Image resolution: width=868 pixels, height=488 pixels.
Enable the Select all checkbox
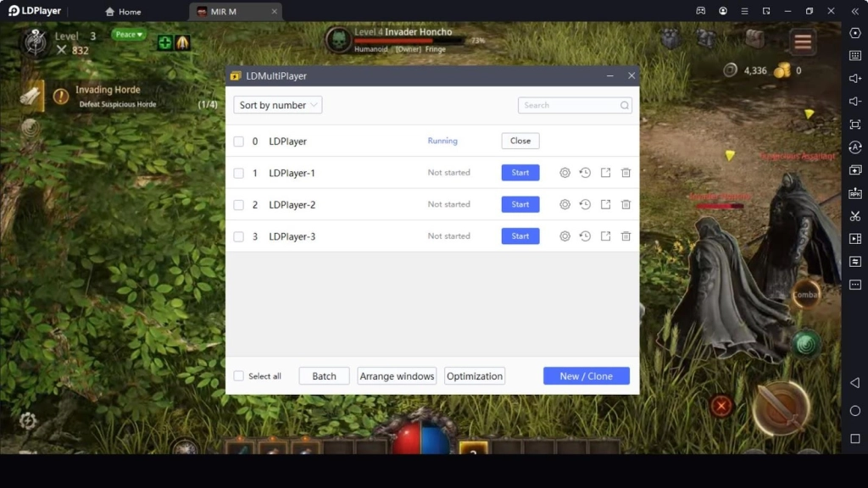click(238, 375)
